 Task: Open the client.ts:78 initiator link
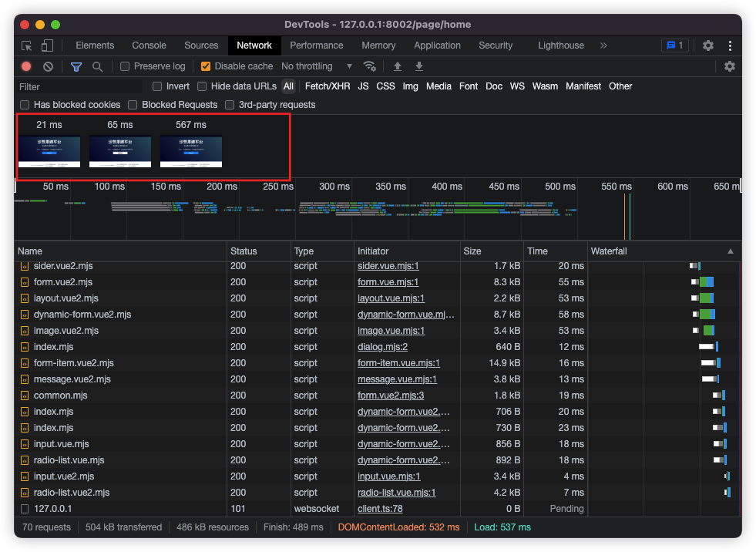click(x=380, y=509)
